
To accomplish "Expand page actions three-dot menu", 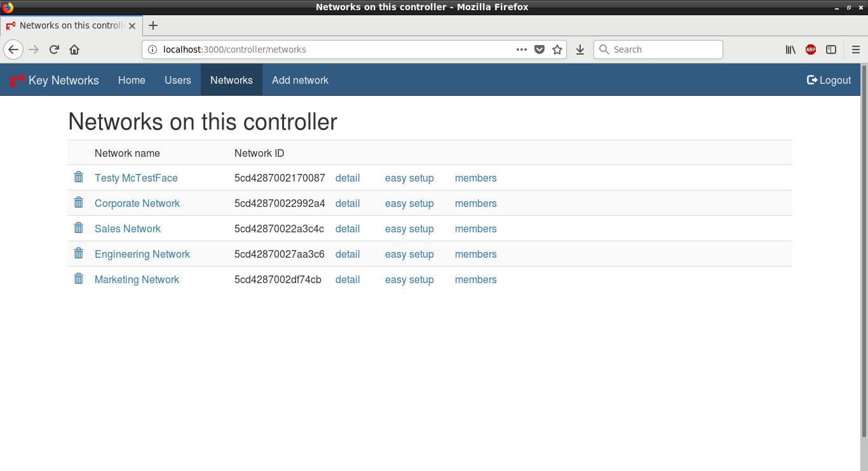I will pyautogui.click(x=521, y=50).
